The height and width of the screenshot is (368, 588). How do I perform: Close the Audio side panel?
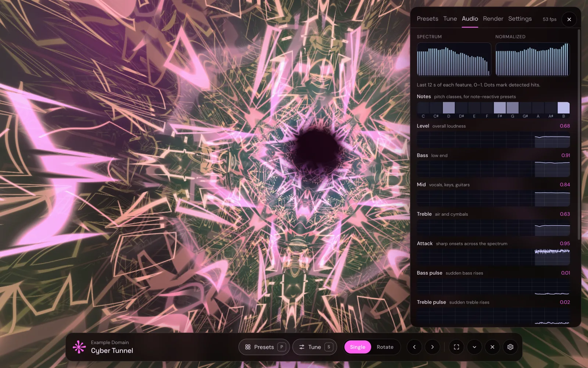click(x=569, y=19)
